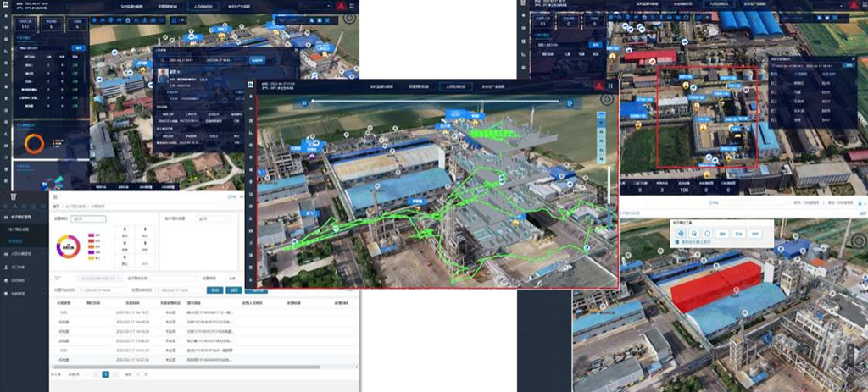Click the blue button in the region personnel list popup
Viewport: 868px width, 392px height.
point(850,65)
